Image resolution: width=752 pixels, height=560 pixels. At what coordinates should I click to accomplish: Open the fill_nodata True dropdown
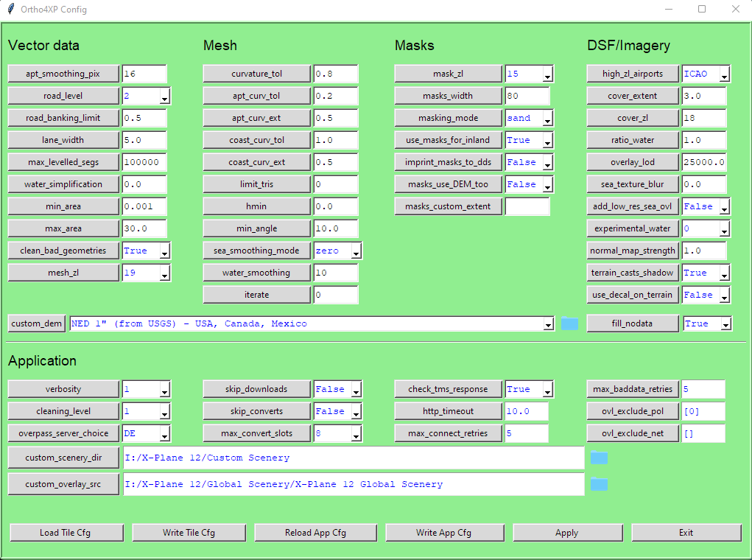pos(725,324)
